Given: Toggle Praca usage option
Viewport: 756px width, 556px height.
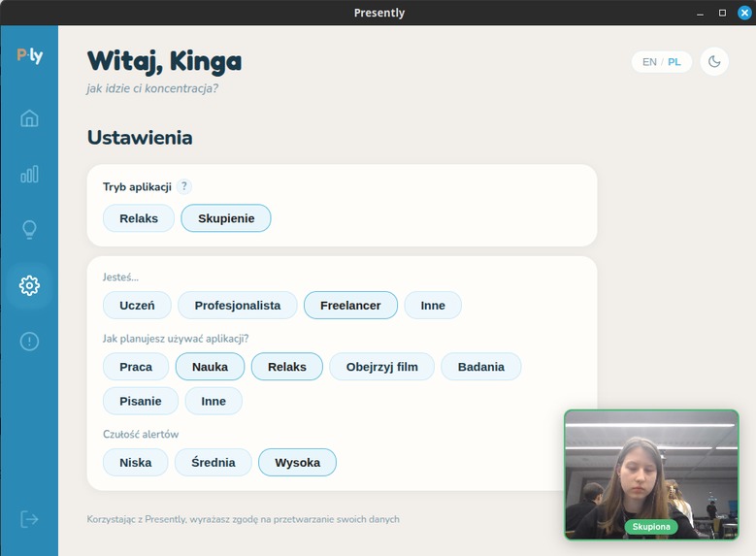Looking at the screenshot, I should 136,367.
